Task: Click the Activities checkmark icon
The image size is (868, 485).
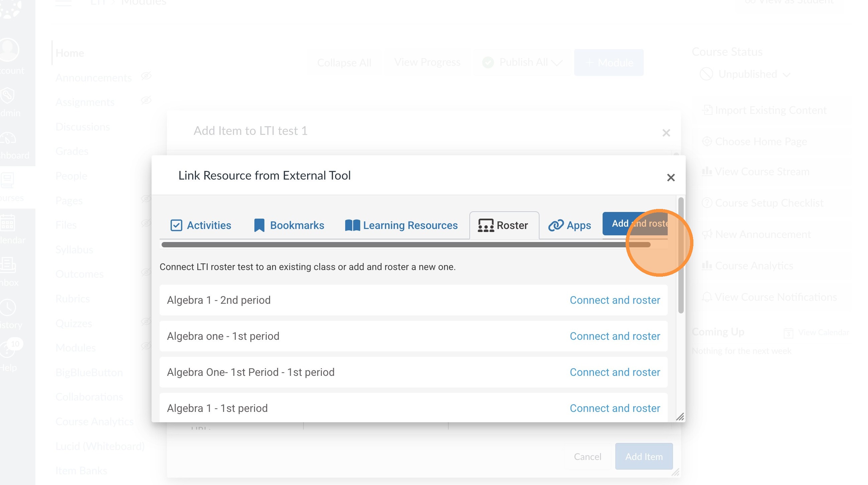Action: click(176, 225)
